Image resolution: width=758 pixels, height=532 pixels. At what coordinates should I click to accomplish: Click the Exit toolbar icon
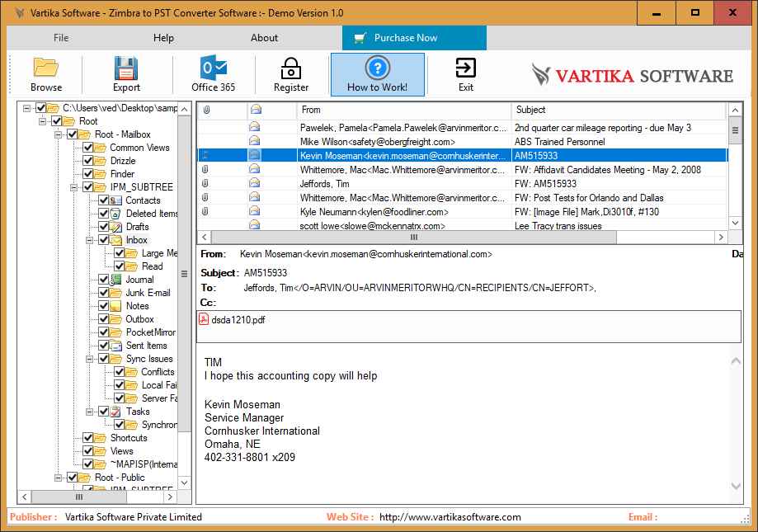pos(466,68)
